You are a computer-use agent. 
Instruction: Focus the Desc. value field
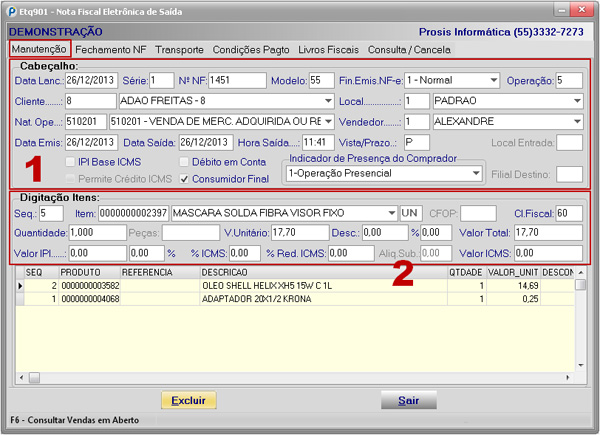385,233
